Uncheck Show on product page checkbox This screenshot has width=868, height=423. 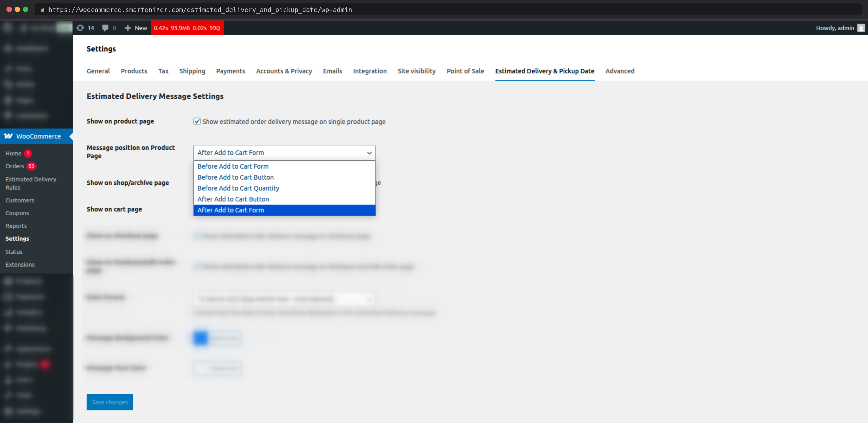(197, 121)
